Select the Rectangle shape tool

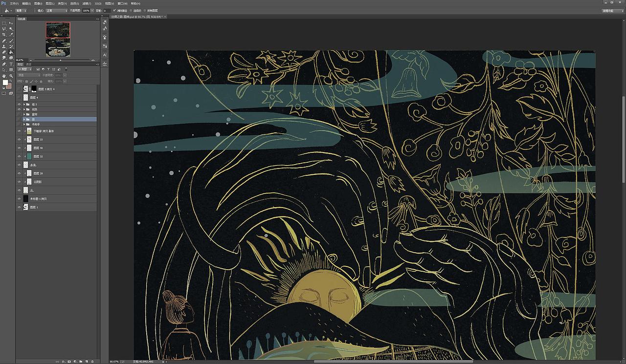tap(11, 70)
